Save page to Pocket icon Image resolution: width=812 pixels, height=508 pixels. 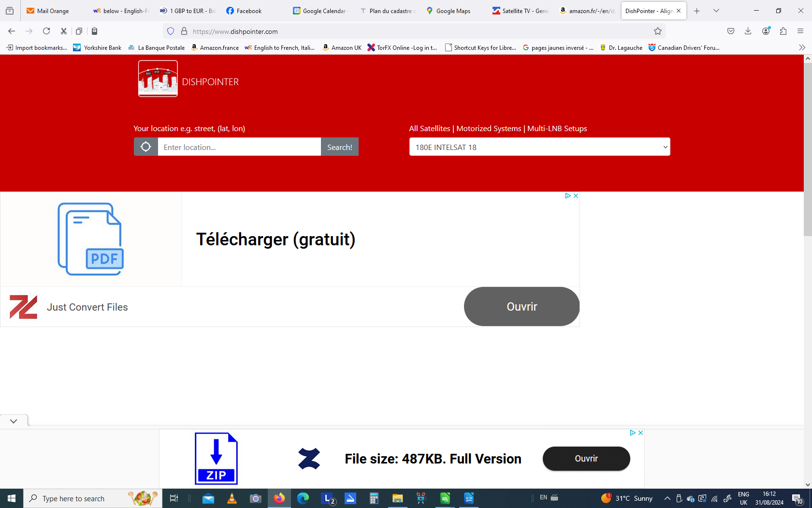click(x=731, y=31)
